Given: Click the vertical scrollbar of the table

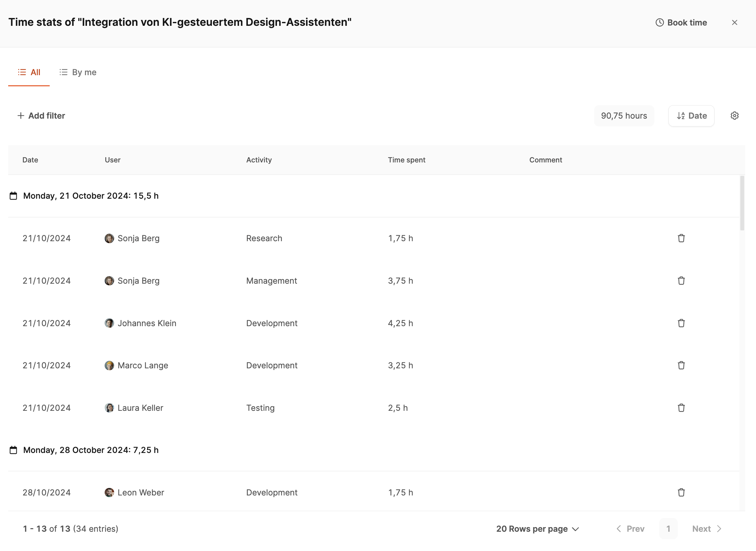Looking at the screenshot, I should click(742, 204).
